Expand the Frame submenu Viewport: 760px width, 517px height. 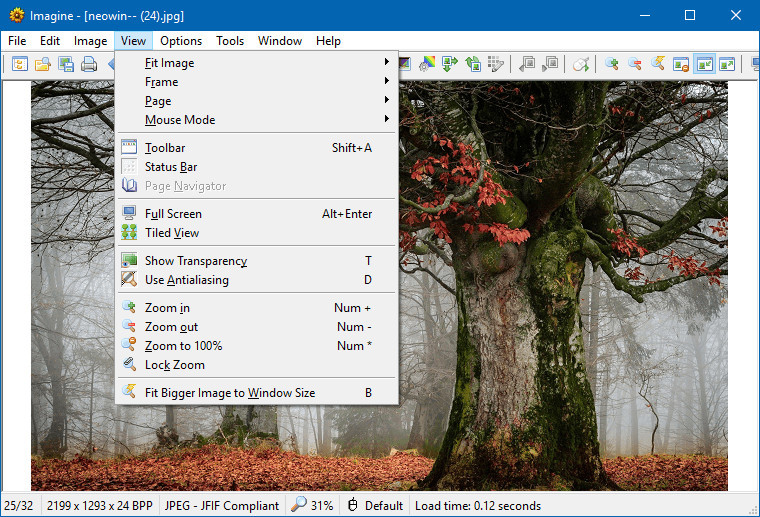(257, 82)
